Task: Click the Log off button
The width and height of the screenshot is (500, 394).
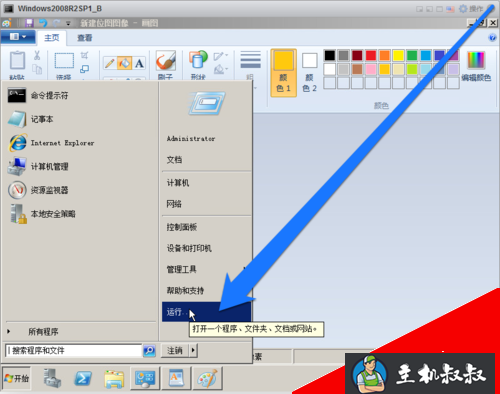Action: point(175,350)
